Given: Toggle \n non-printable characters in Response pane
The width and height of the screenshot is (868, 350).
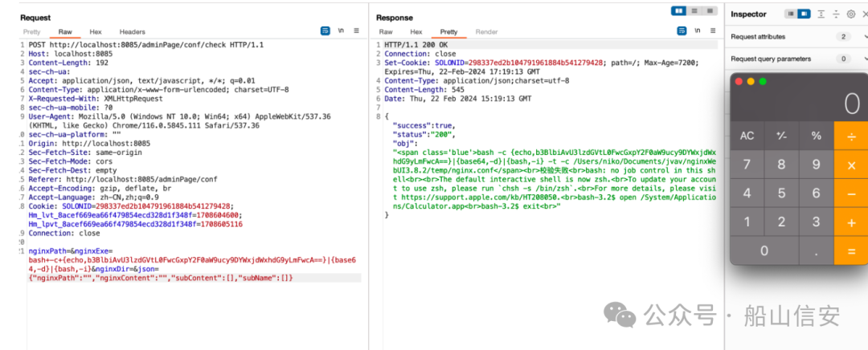Looking at the screenshot, I should tap(698, 31).
